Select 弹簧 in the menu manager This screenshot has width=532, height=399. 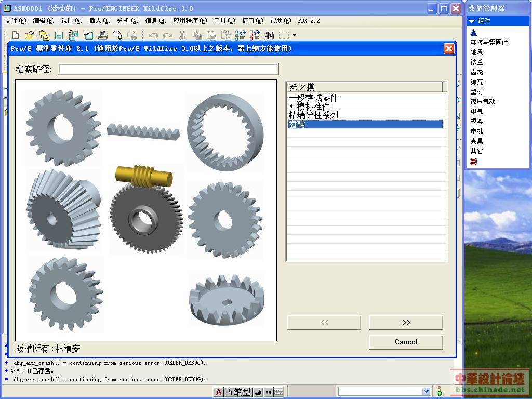(x=476, y=82)
